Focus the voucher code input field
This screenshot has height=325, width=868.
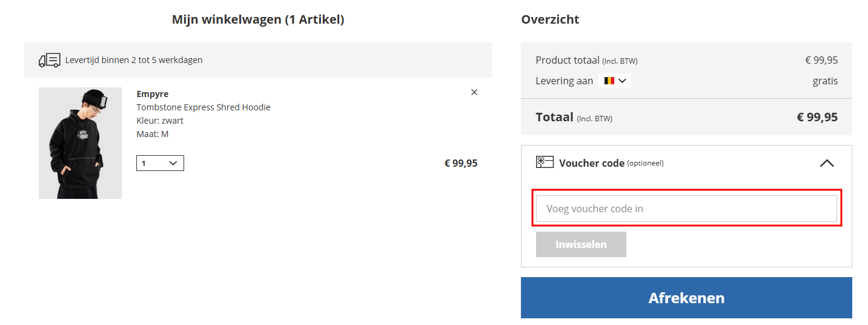686,209
